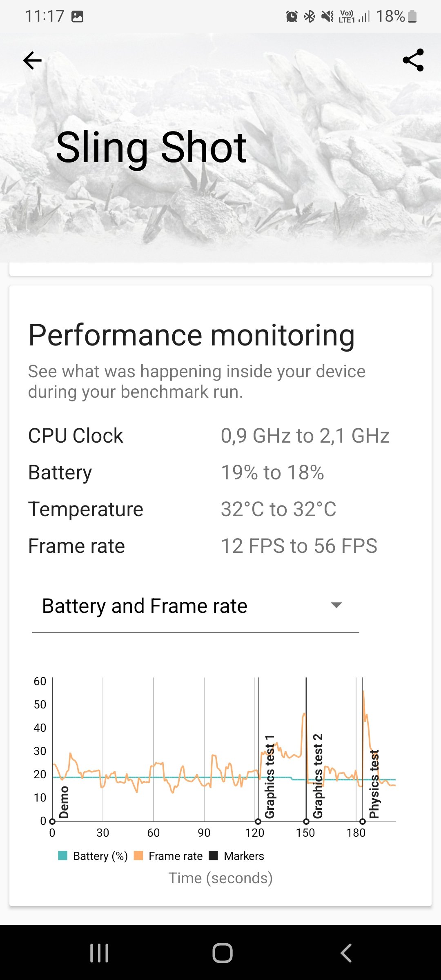
Task: Open Android recent apps button
Action: coord(99,953)
